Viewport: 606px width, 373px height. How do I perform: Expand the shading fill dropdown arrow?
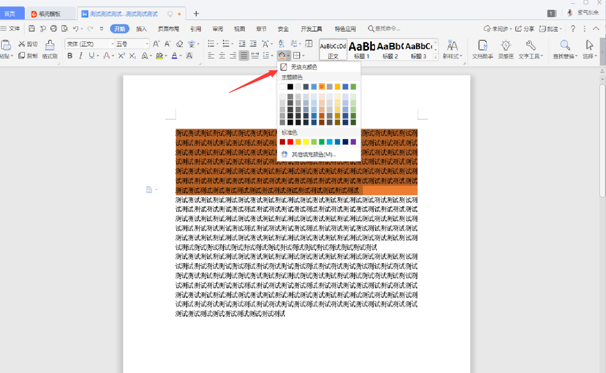tap(288, 56)
